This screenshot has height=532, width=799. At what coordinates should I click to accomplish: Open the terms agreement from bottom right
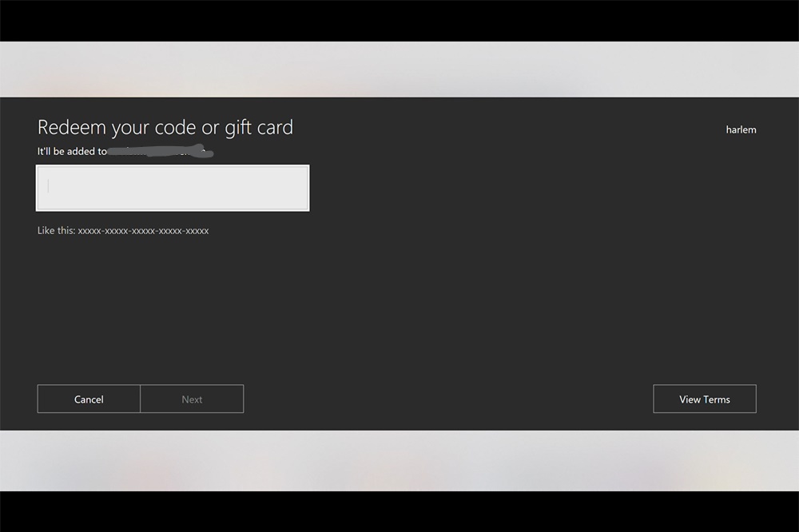tap(704, 399)
